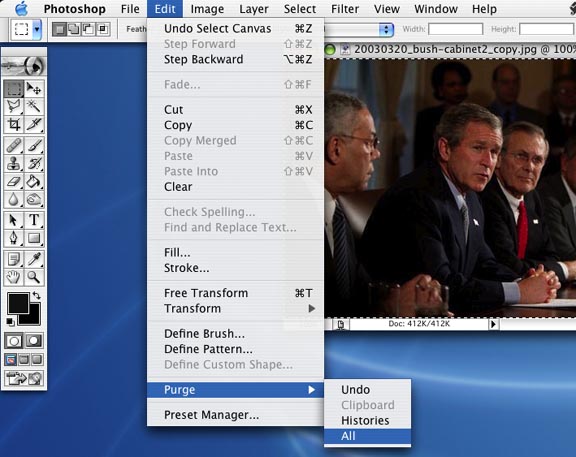Open the Filter menu
Image resolution: width=576 pixels, height=457 pixels.
coord(345,9)
